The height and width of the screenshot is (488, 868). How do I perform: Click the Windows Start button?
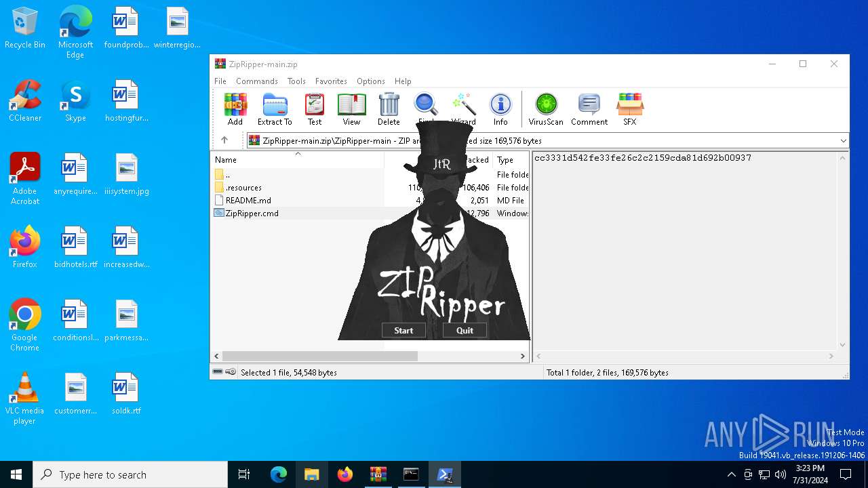pyautogui.click(x=16, y=474)
